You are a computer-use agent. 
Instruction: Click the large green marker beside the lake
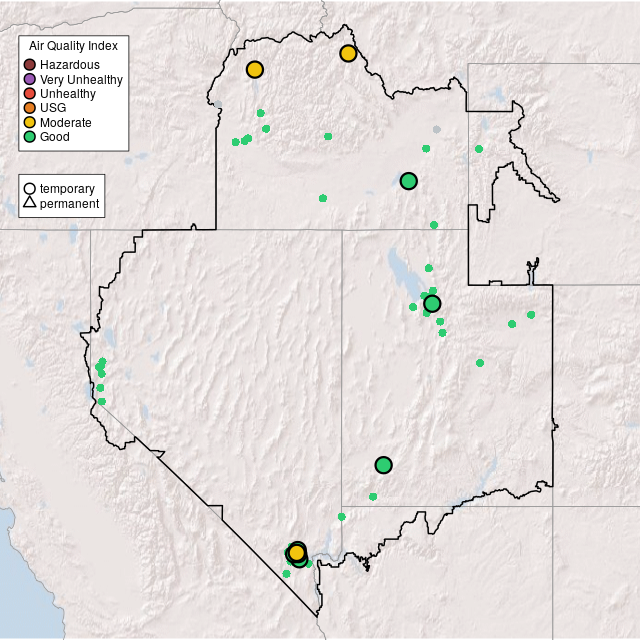(432, 304)
